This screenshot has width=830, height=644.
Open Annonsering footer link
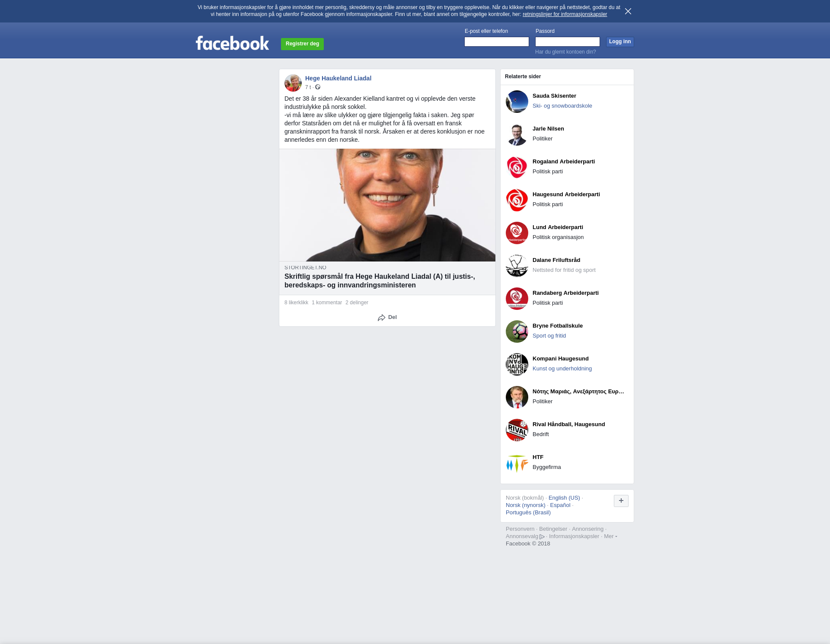[587, 529]
